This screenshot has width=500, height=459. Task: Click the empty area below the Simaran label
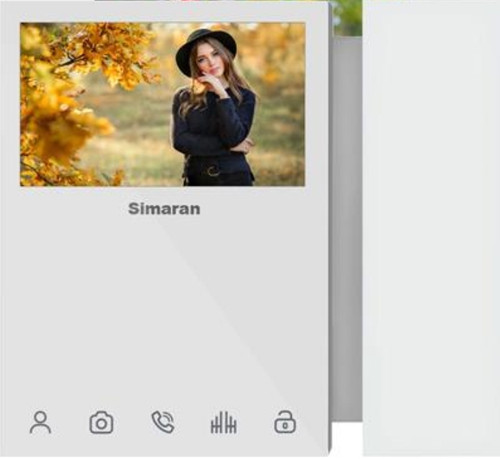pyautogui.click(x=163, y=310)
